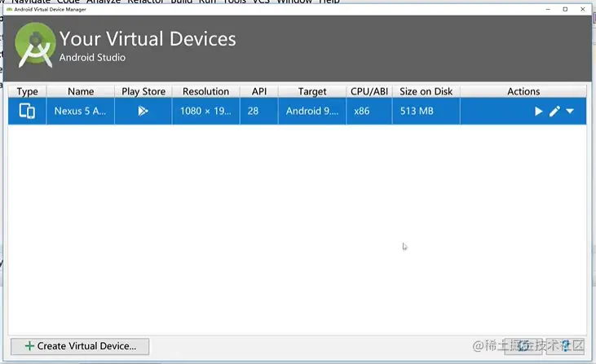Select the 'Nexus 5 A...' name cell
The height and width of the screenshot is (364, 596).
[x=81, y=112]
